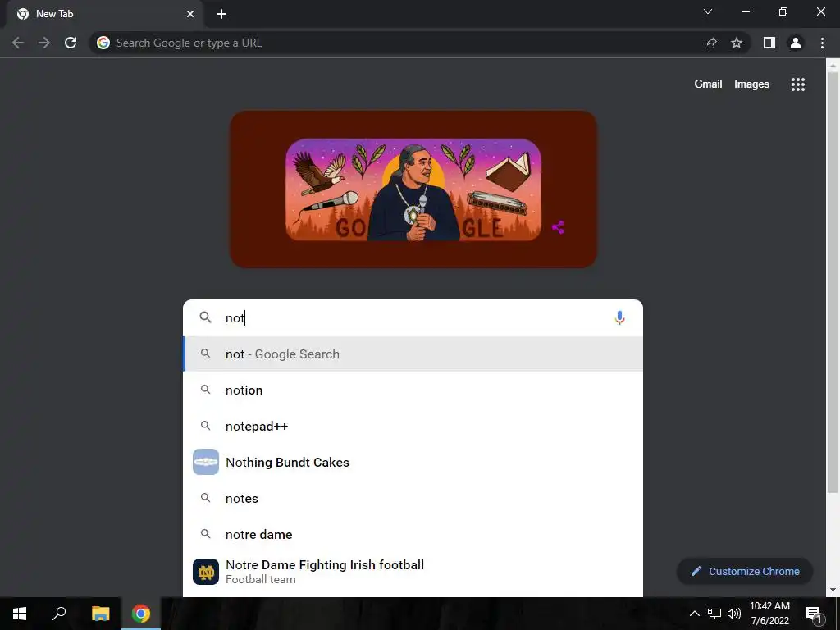
Task: Select 'Notre Dame Fighting Irish football' suggestion
Action: click(x=413, y=571)
